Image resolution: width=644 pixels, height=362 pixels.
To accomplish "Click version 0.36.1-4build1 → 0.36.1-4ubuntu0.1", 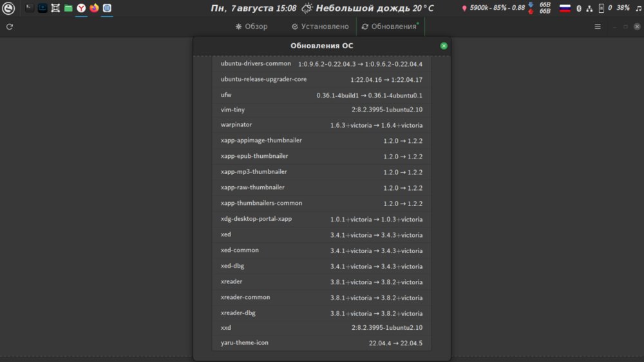I will [369, 95].
